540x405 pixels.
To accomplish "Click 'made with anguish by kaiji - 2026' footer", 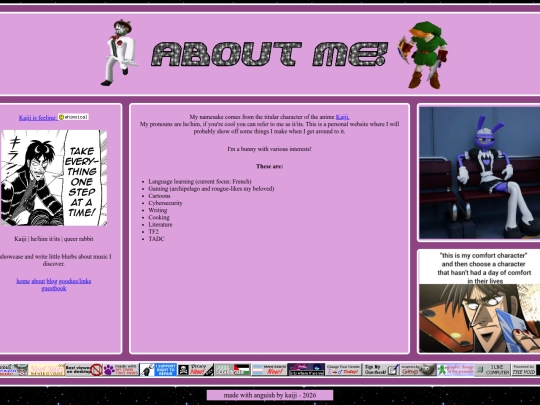I will pyautogui.click(x=270, y=395).
